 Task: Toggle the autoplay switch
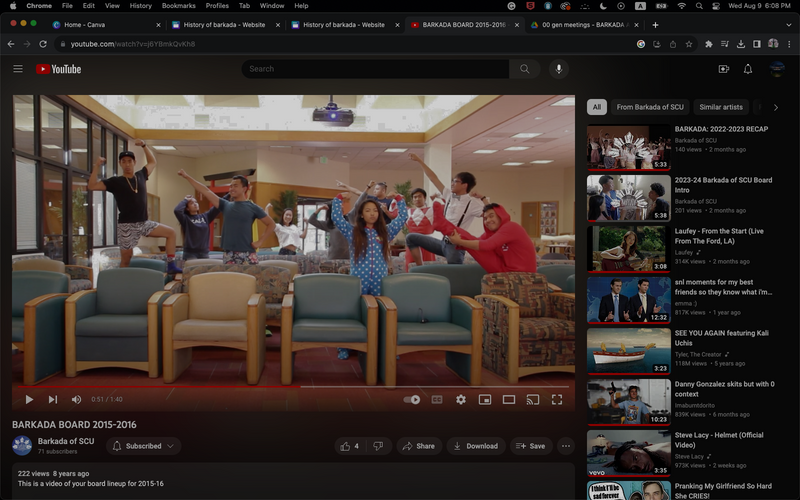point(412,399)
